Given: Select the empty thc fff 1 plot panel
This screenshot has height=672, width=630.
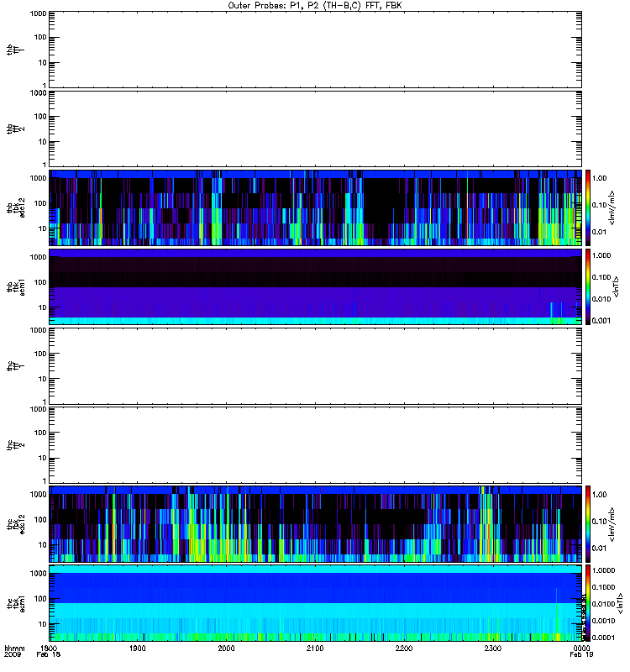Looking at the screenshot, I should click(x=316, y=366).
